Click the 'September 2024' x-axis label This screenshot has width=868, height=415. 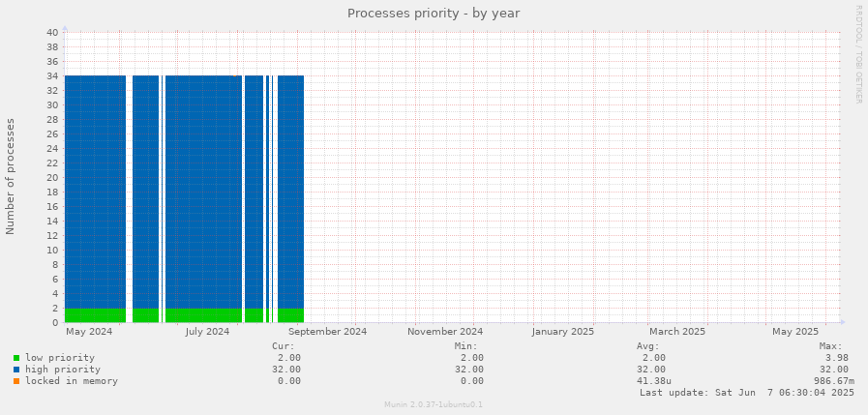point(328,332)
